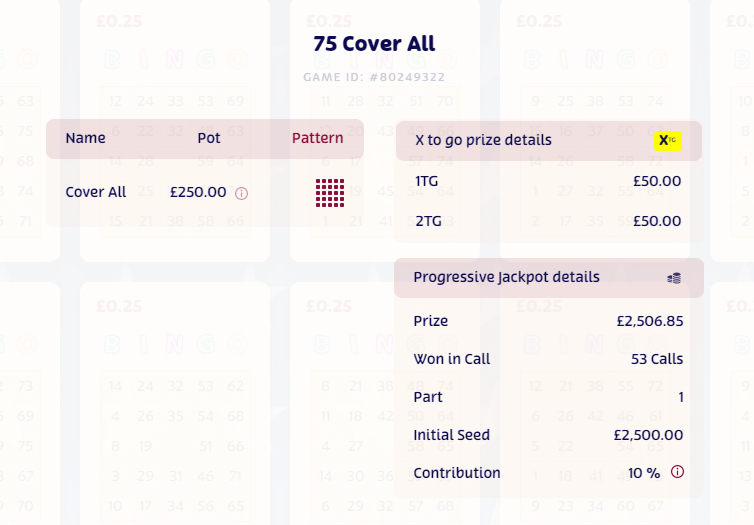The height and width of the screenshot is (525, 754).
Task: Click the 1TG prize row
Action: 548,181
